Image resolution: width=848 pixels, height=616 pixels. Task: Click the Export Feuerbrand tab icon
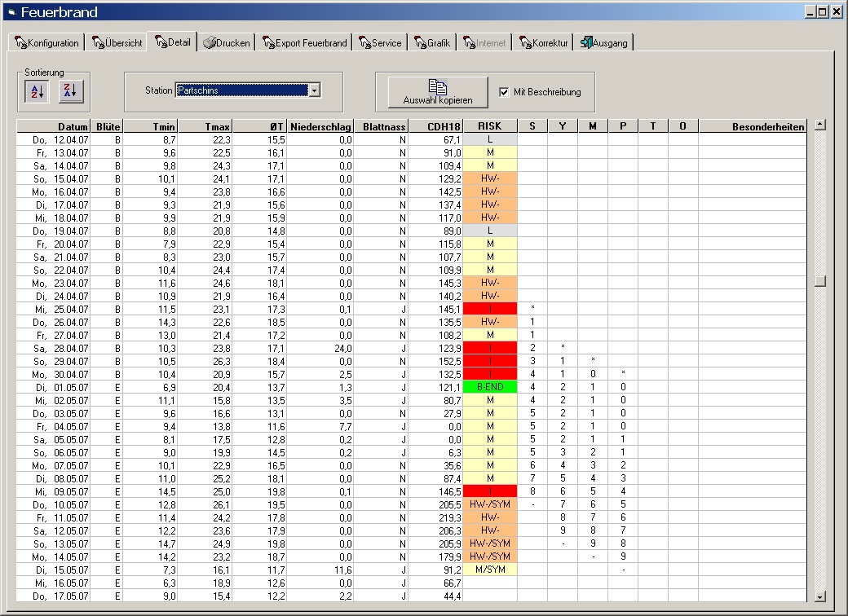point(268,43)
